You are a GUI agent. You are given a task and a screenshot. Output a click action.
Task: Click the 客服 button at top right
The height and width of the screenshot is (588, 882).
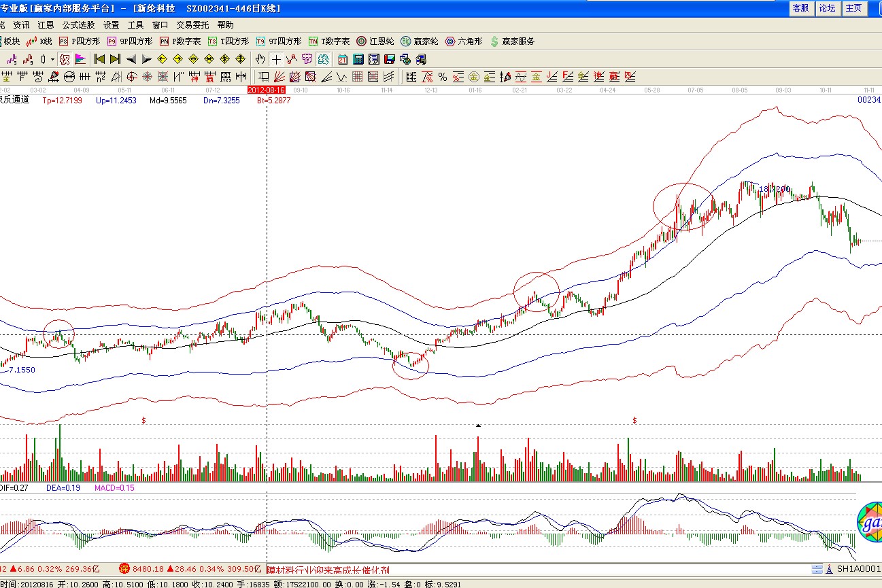tap(800, 8)
